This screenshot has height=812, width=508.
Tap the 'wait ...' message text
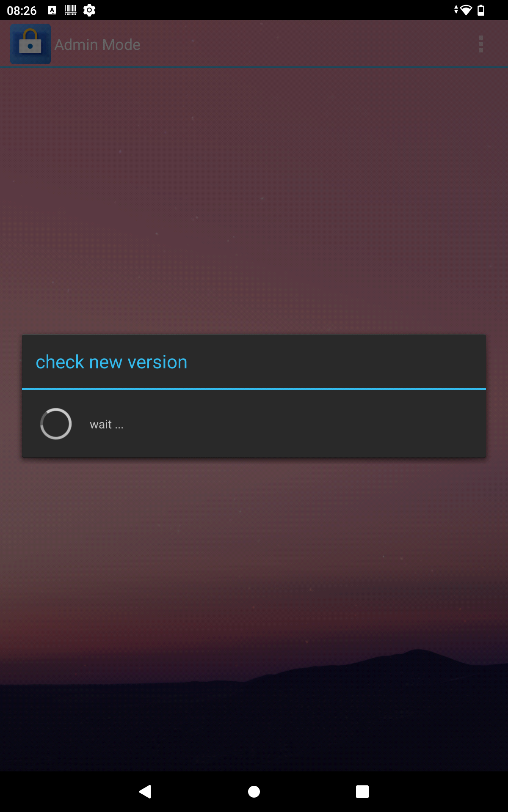click(107, 425)
